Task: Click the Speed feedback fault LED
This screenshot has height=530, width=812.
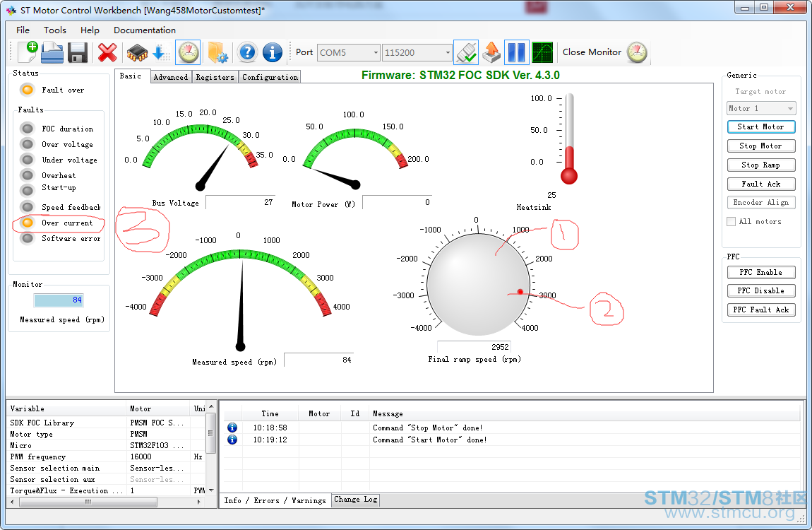Action: click(28, 207)
